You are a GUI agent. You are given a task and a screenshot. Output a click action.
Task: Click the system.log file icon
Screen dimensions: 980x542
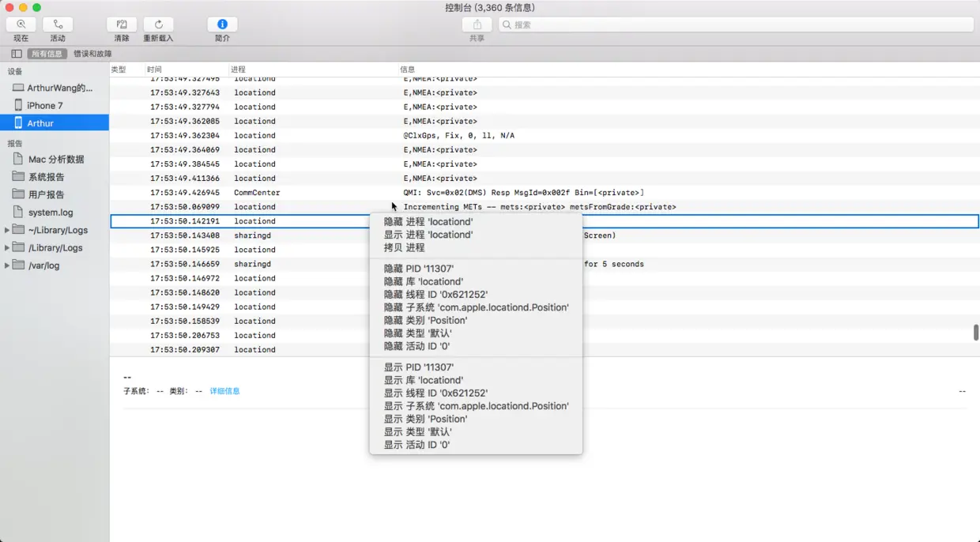point(19,212)
